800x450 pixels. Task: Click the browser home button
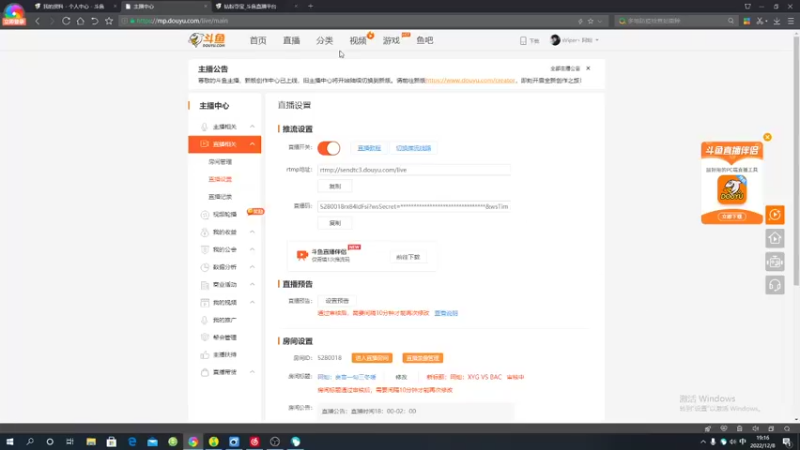tap(80, 21)
